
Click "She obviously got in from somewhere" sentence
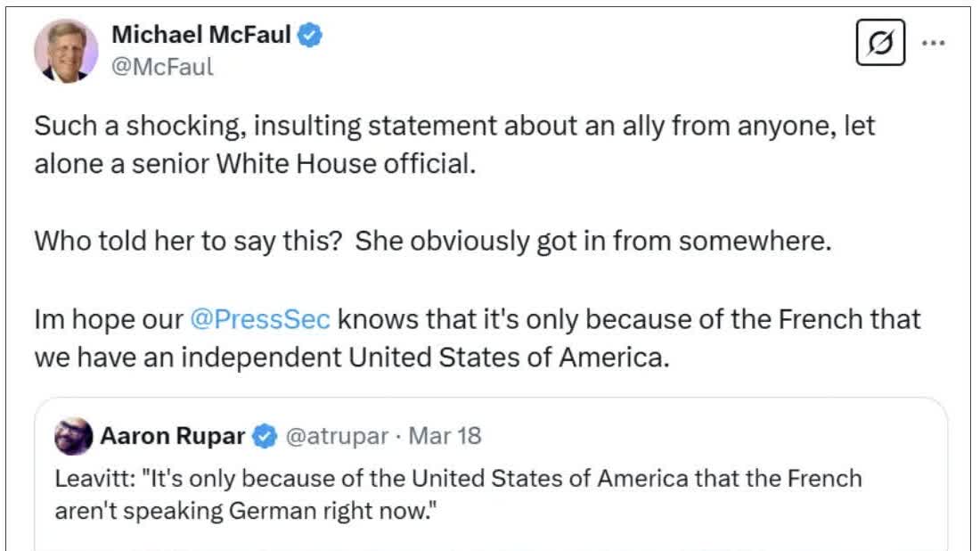592,243
